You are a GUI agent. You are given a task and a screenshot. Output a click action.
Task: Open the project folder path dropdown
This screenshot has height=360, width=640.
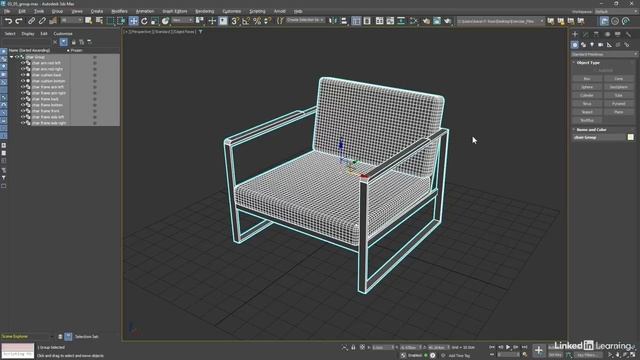point(500,21)
